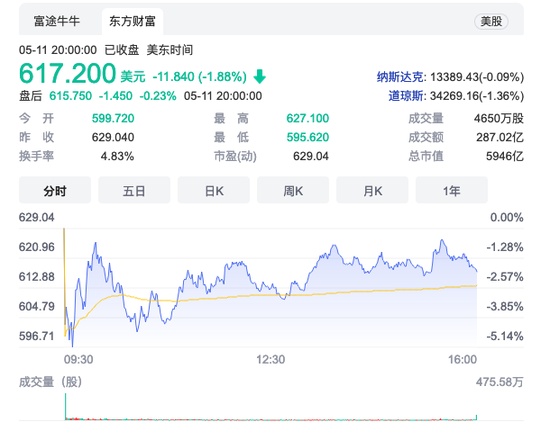Screen dimensions: 550x431
Task: Click the green down arrow icon
Action: click(260, 76)
